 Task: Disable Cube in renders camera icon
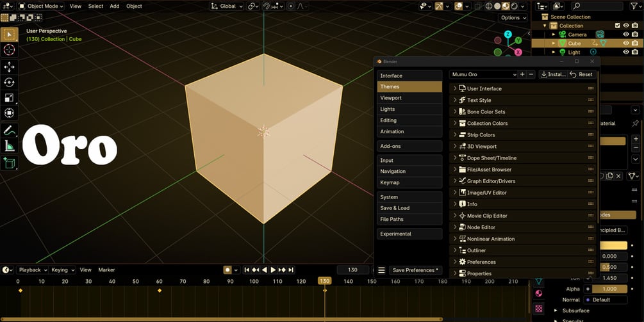[x=635, y=43]
